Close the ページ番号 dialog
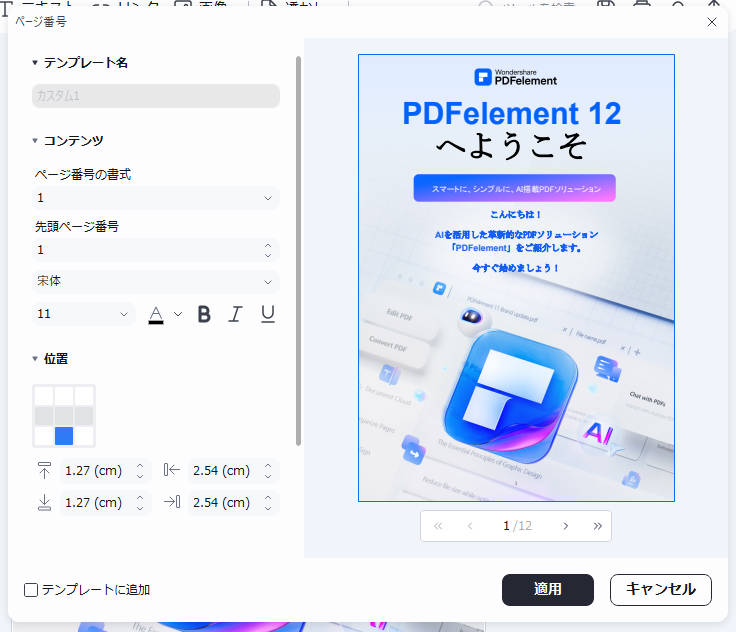This screenshot has width=736, height=632. point(712,22)
